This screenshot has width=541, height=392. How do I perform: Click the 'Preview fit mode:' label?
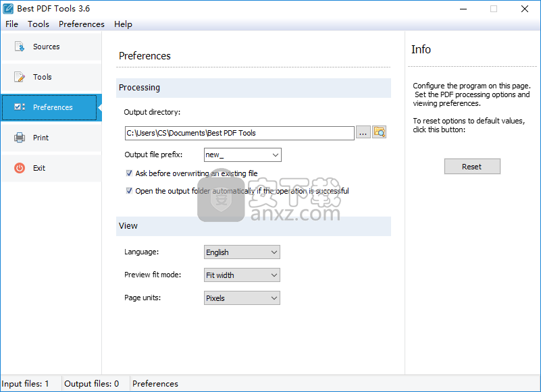click(x=153, y=275)
